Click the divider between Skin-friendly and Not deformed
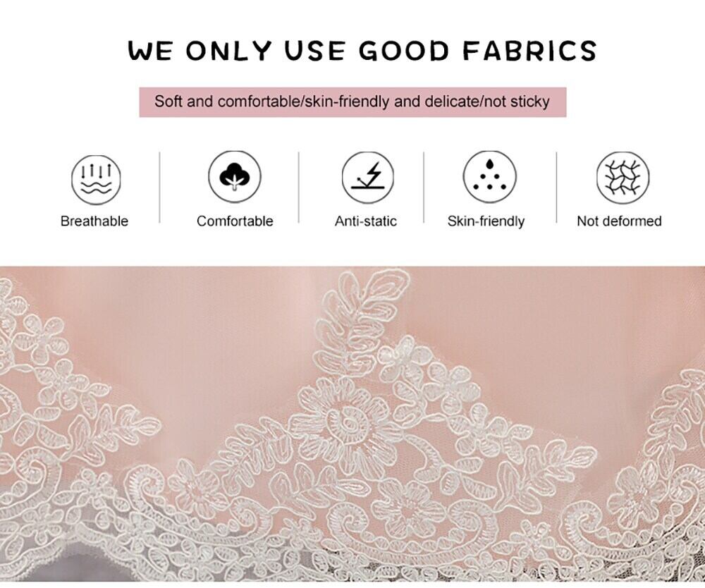The height and width of the screenshot is (588, 705). [557, 188]
